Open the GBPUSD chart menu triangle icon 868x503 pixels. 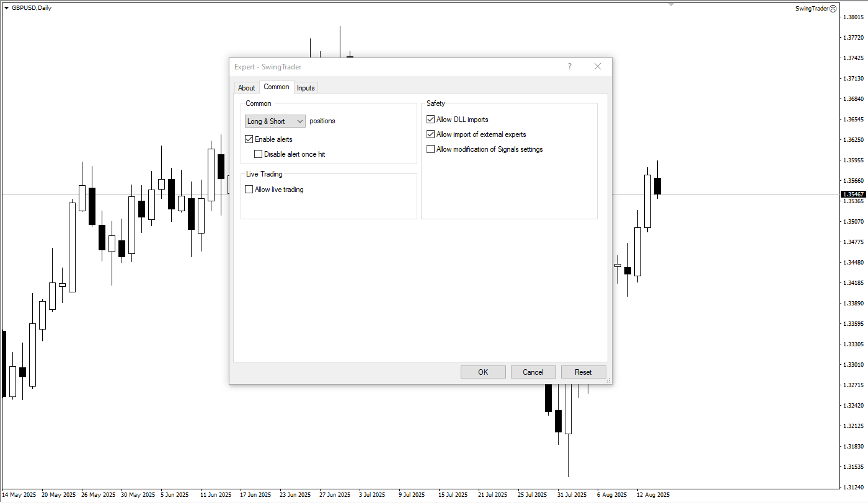coord(6,8)
